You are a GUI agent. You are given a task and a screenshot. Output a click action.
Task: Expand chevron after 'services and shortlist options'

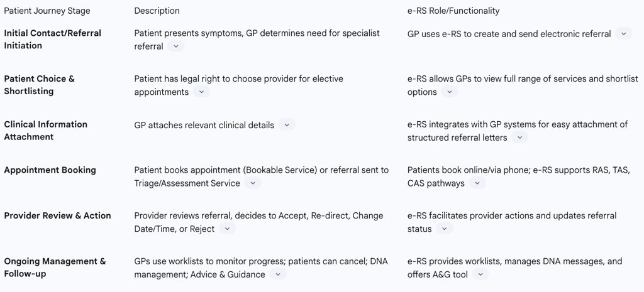click(449, 92)
